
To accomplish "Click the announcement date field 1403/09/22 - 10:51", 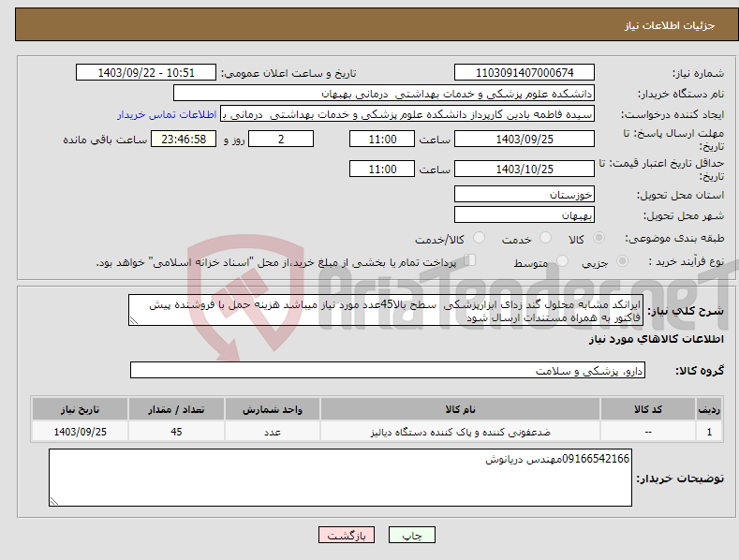I will tap(145, 73).
